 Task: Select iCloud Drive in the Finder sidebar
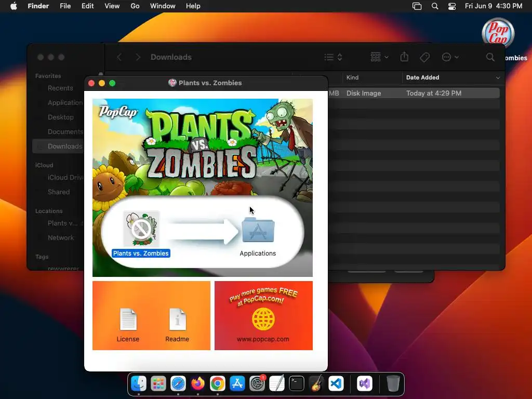point(65,178)
